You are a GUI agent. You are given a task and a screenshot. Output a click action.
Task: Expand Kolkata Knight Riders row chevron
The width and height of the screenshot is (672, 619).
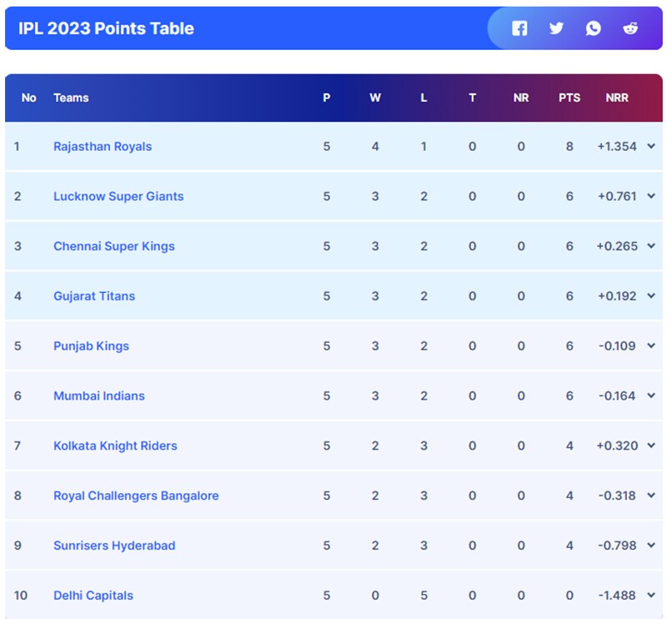tap(651, 445)
